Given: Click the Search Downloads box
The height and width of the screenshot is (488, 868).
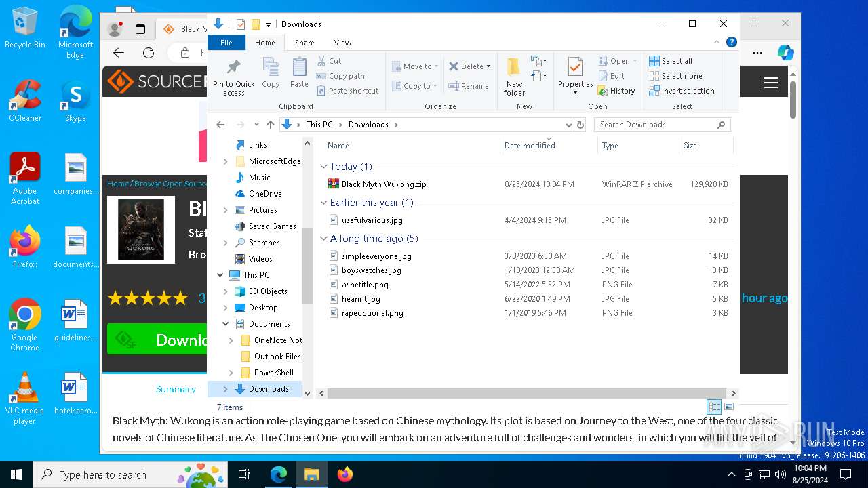Looking at the screenshot, I should pos(663,125).
